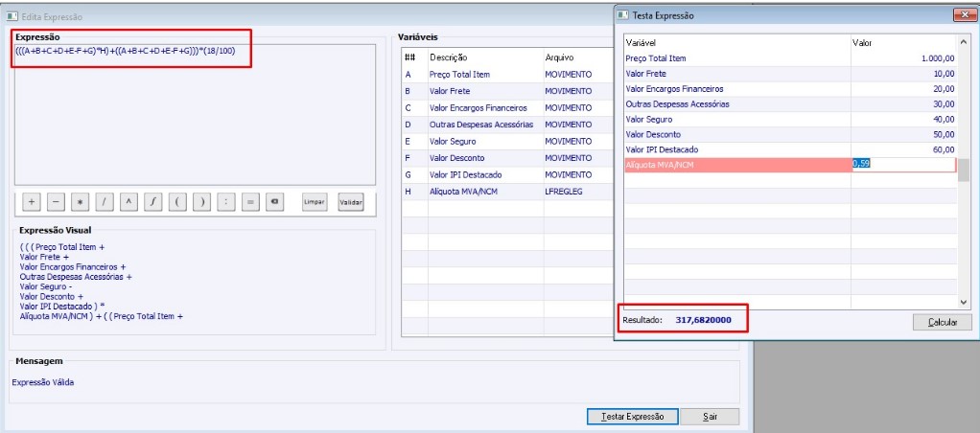Click the Descrição column header
This screenshot has height=433, width=980.
point(448,57)
